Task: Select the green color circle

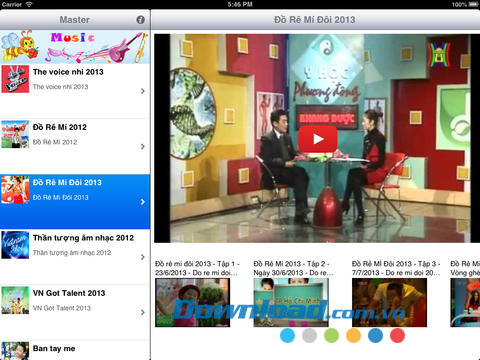Action: [331, 335]
